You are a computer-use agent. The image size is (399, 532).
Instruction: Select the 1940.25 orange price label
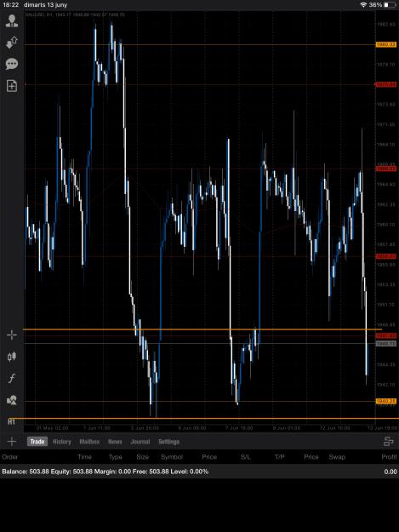[x=385, y=401]
